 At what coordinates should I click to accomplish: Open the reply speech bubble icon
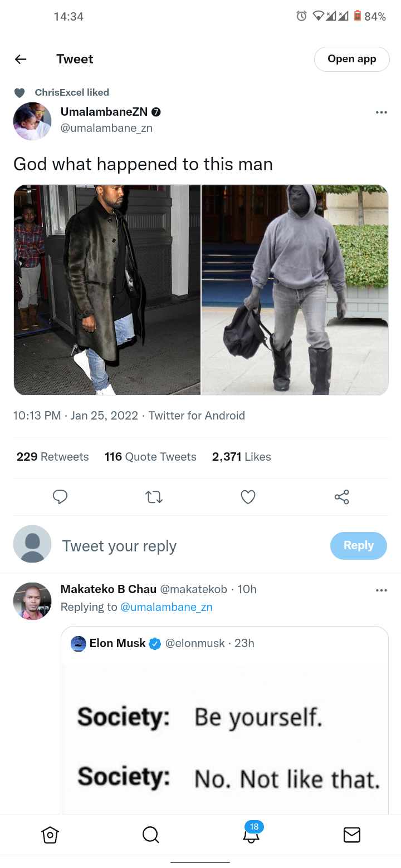click(x=60, y=497)
